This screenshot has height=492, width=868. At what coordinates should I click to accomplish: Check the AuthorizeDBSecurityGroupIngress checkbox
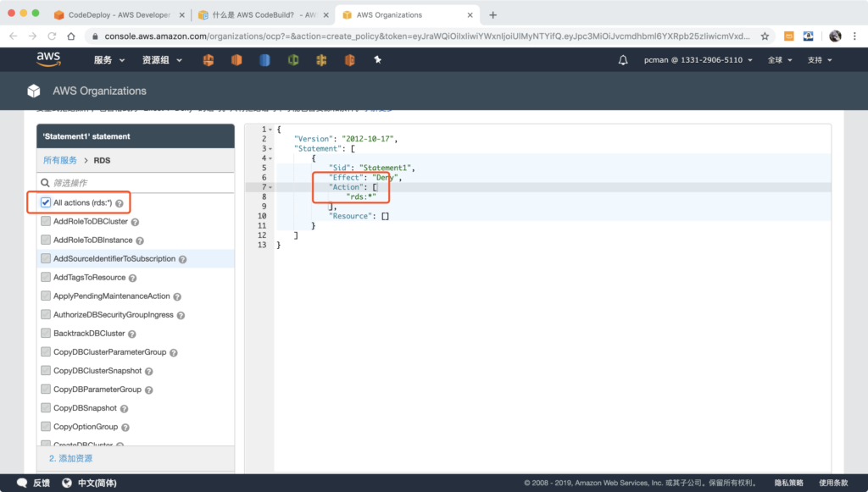(x=46, y=314)
